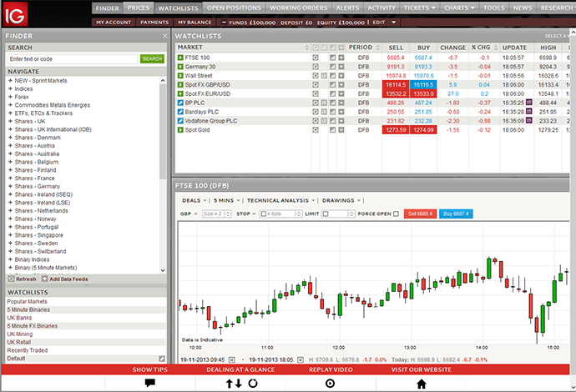Open the Charts menu
576x392 pixels.
click(x=459, y=8)
